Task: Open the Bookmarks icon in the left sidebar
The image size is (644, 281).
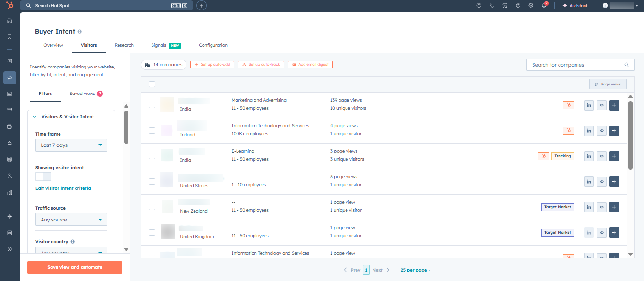Action: pos(9,36)
